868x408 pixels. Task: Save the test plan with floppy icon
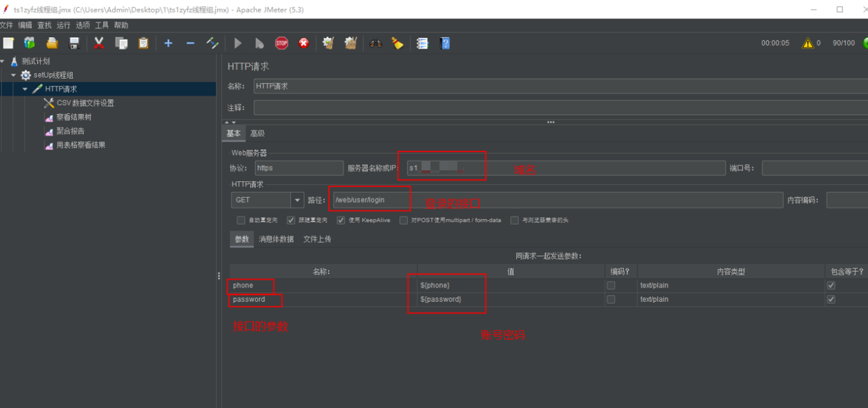(x=74, y=43)
